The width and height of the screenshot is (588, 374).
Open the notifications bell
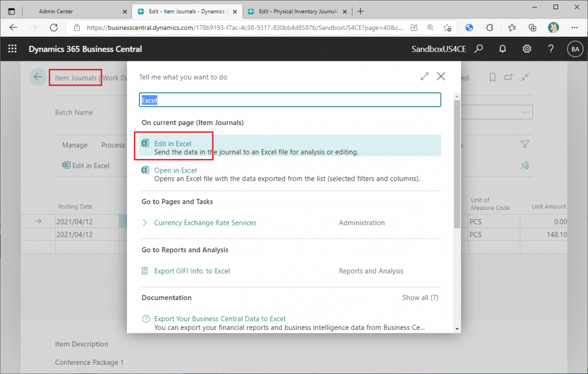[x=502, y=49]
